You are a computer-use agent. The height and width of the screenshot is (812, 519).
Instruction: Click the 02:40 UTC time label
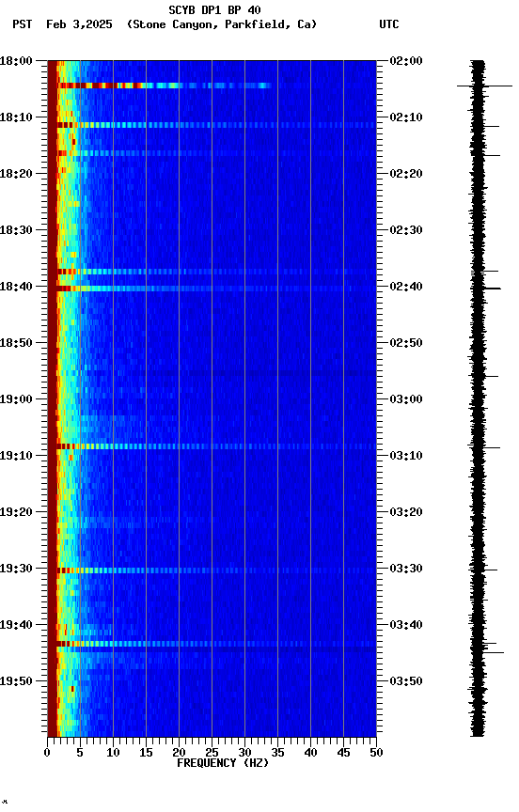click(406, 287)
